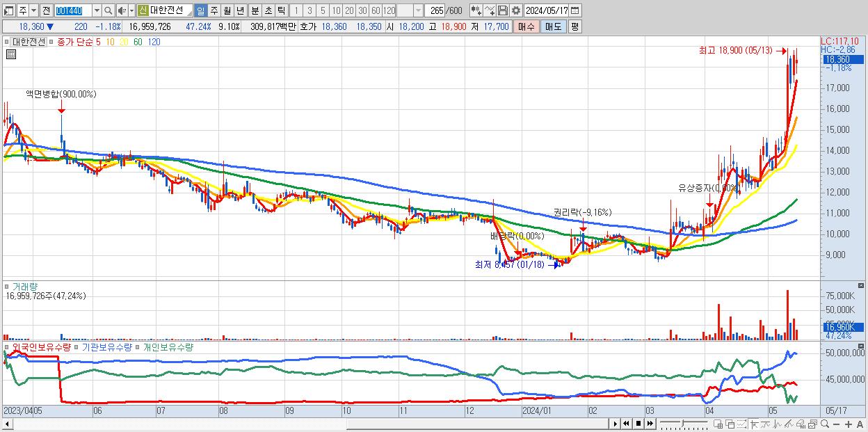Select the 년 (yearly) period tab
The image size is (868, 432).
tap(240, 10)
